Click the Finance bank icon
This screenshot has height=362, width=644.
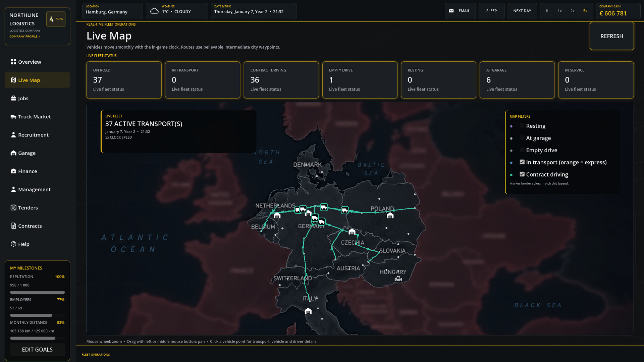coord(13,171)
